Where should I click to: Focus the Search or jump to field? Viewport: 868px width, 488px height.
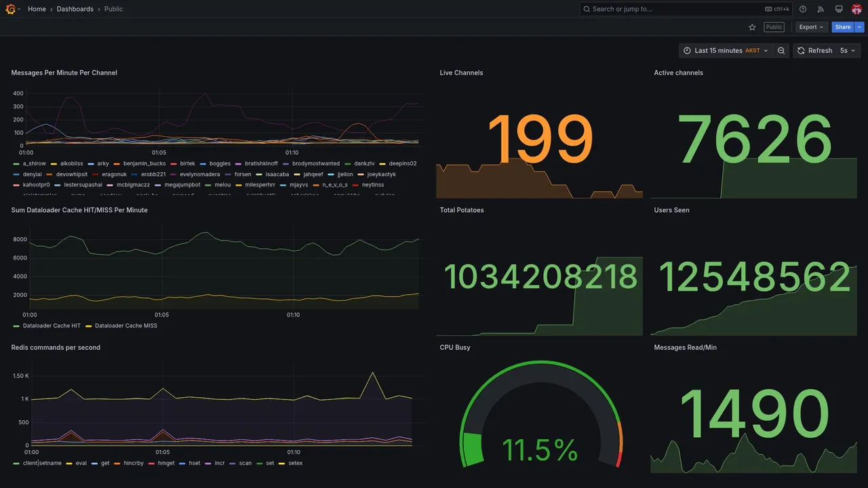(685, 9)
